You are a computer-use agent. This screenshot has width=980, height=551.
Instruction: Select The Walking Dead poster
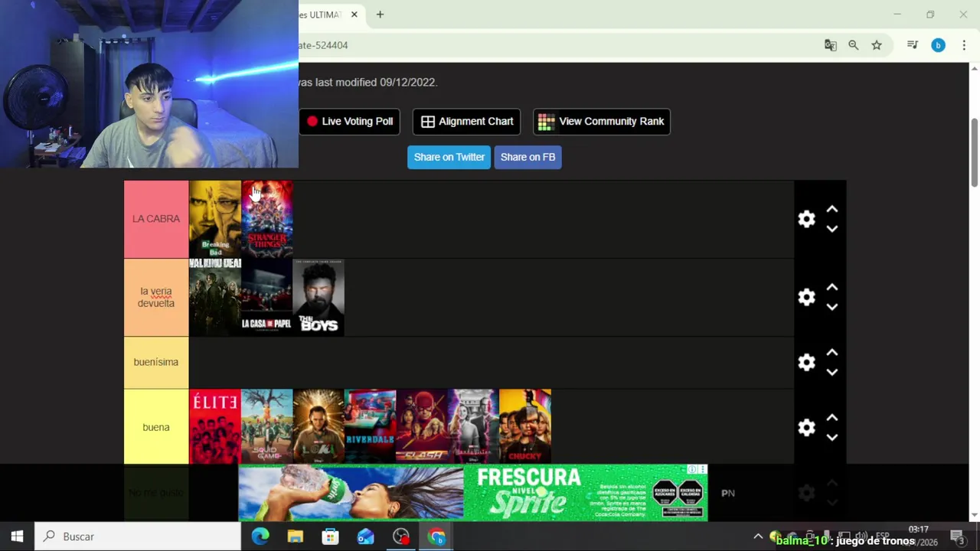click(215, 297)
